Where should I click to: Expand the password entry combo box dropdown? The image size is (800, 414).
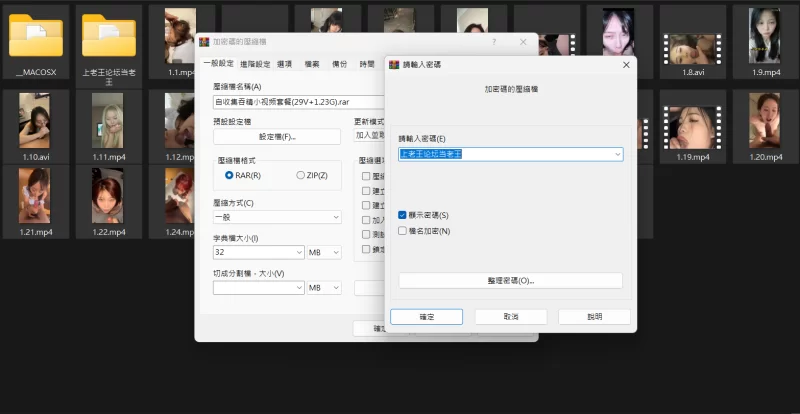click(x=618, y=154)
